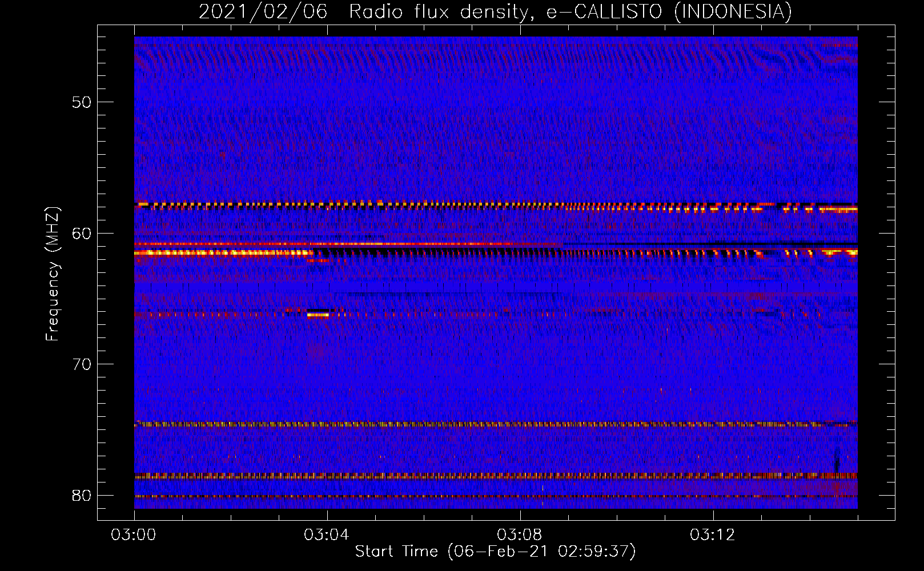Click the 03:00 time tick label
924x571 pixels.
[x=134, y=535]
